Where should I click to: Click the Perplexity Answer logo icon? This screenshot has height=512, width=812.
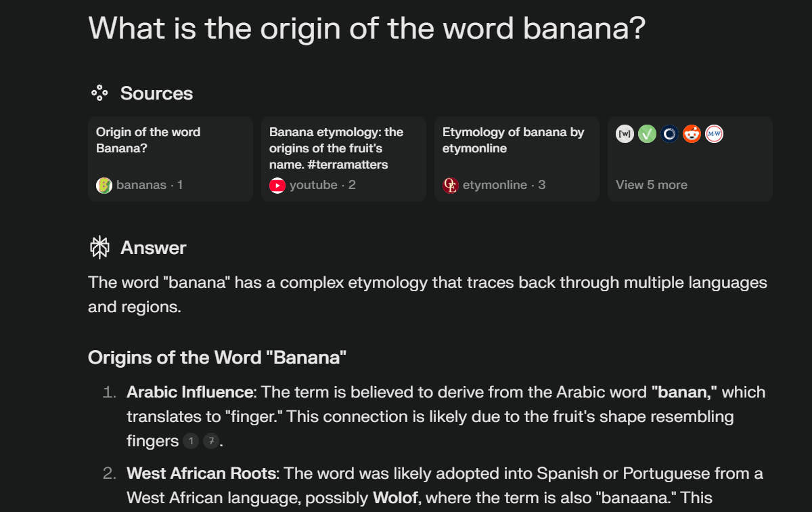(x=99, y=248)
